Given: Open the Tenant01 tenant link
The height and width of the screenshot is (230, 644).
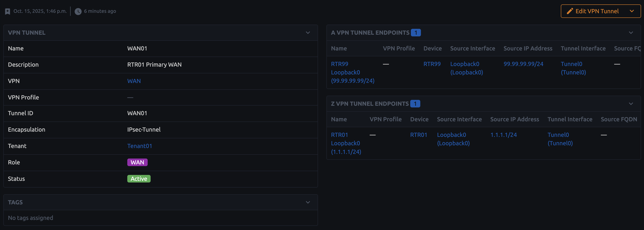Looking at the screenshot, I should click(139, 146).
